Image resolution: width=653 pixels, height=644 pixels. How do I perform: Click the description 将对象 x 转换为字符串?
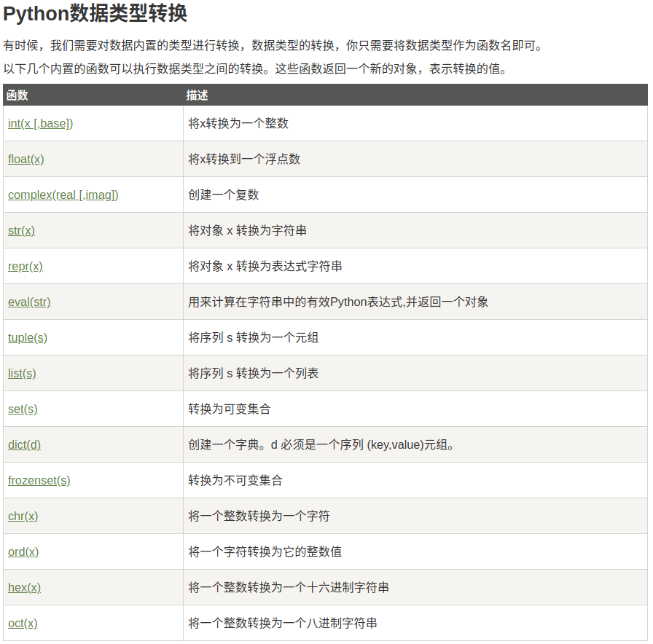[x=247, y=231]
